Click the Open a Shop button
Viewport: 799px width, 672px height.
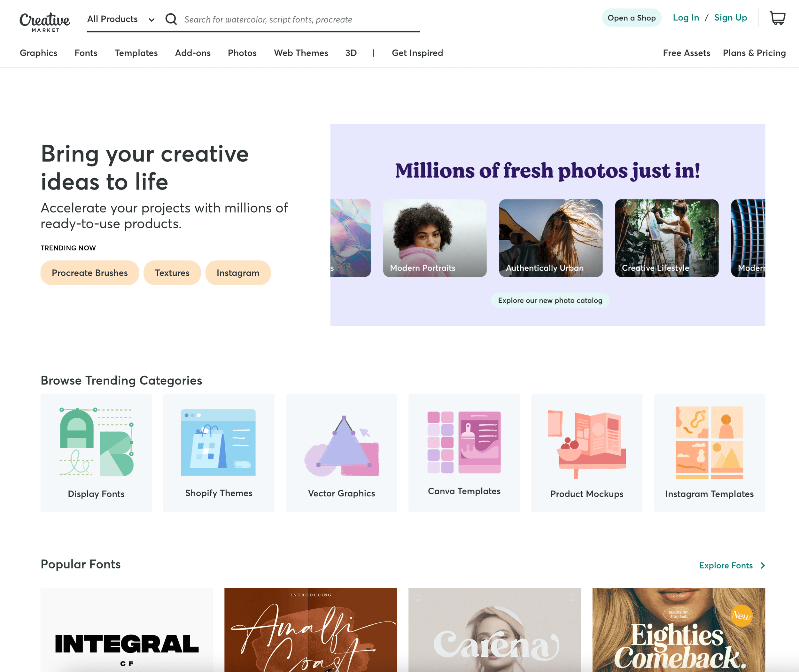(x=631, y=18)
